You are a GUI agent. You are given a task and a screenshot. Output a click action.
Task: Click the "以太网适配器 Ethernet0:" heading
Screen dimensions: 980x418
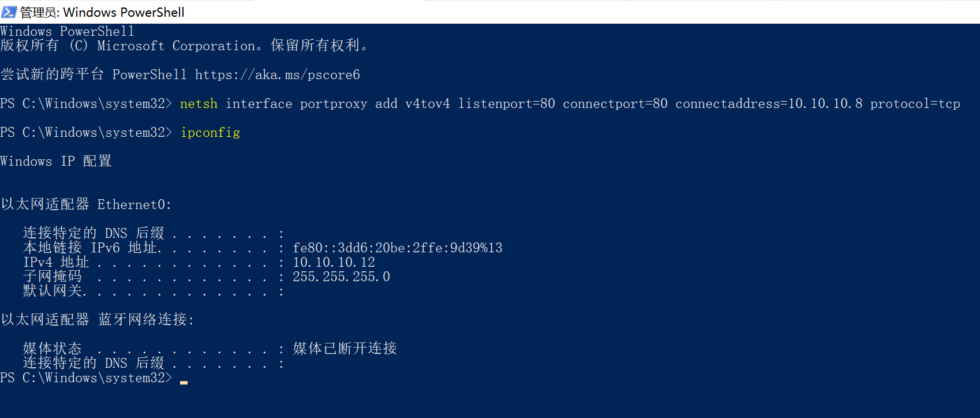click(x=86, y=205)
